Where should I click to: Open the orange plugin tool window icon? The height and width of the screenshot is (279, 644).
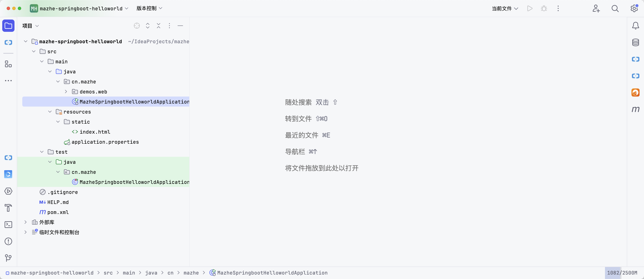pyautogui.click(x=636, y=92)
